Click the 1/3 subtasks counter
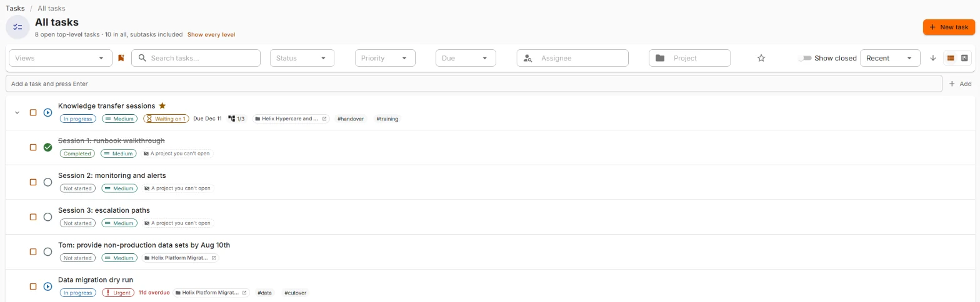The height and width of the screenshot is (302, 980). point(236,119)
